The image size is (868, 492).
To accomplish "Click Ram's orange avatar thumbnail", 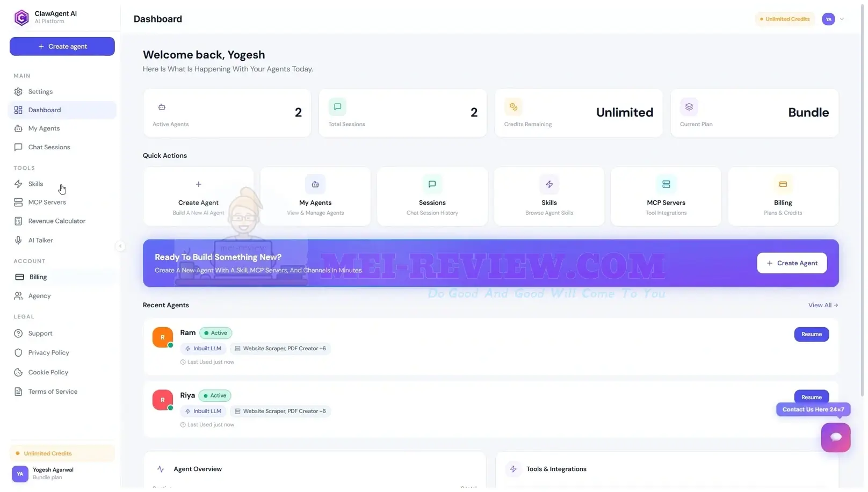I will pyautogui.click(x=162, y=337).
